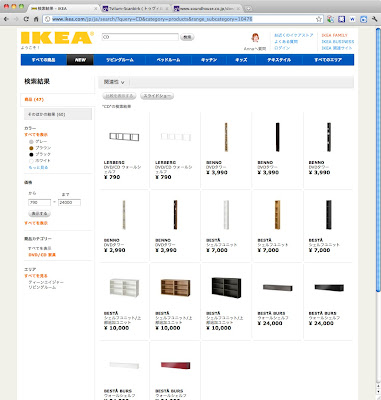Filter by the white color swatch
The image size is (381, 400).
(31, 161)
